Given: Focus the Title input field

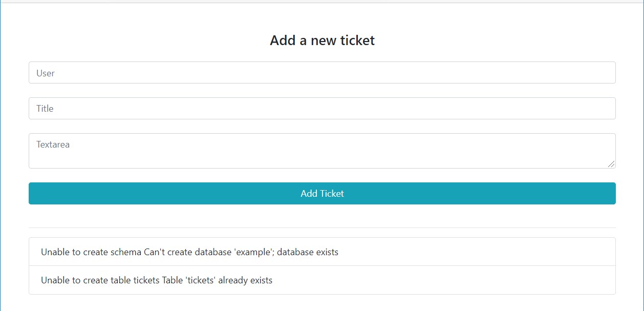Looking at the screenshot, I should (322, 109).
